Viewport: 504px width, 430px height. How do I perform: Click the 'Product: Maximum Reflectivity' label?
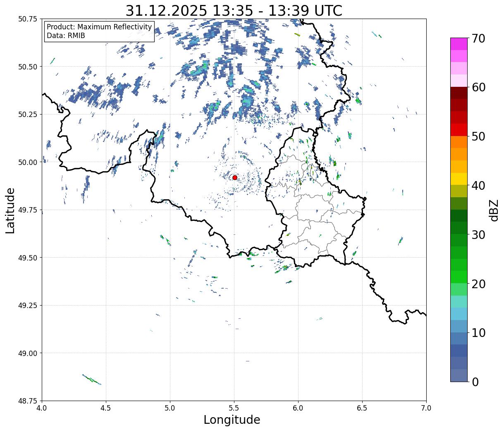[x=99, y=27]
